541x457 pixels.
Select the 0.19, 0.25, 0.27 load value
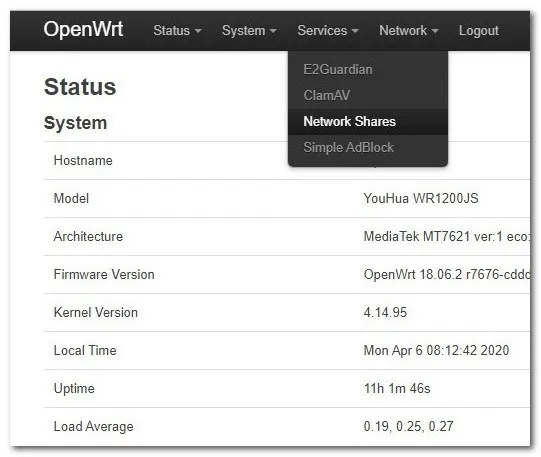[409, 427]
